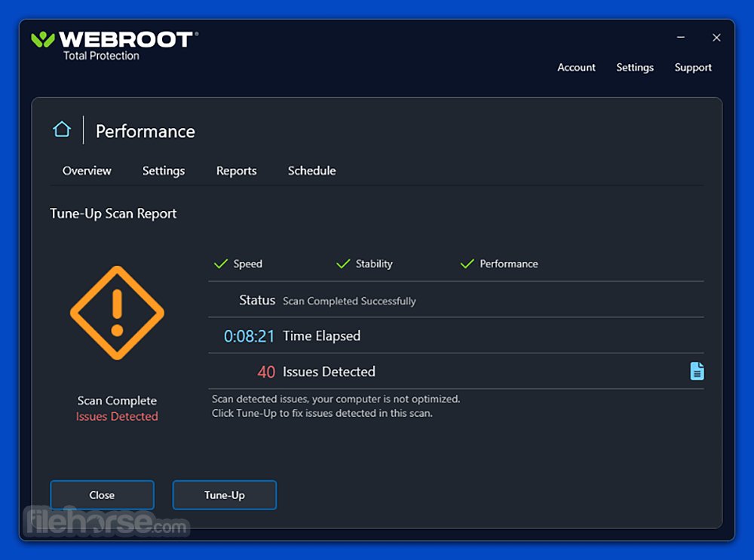
Task: Click the Issues Detected row label
Action: (x=329, y=372)
